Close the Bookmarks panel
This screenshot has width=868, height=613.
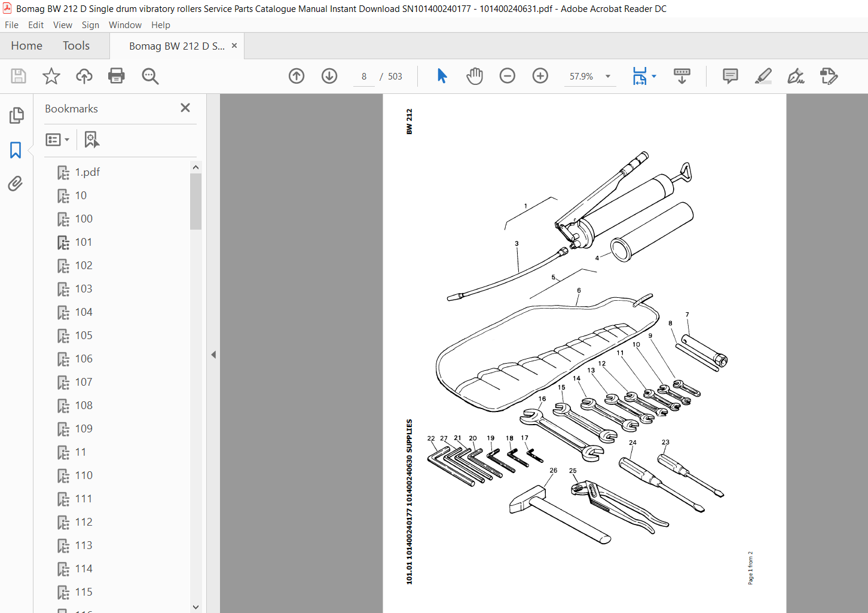pos(185,108)
